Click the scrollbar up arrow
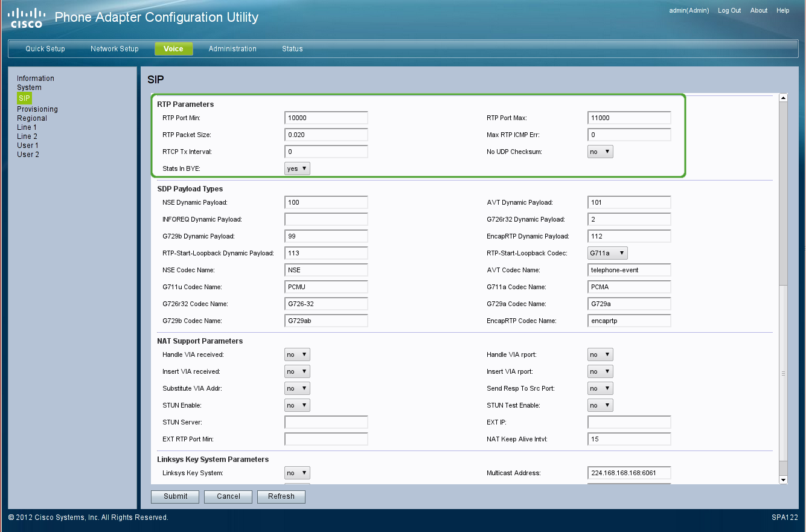 (x=784, y=98)
